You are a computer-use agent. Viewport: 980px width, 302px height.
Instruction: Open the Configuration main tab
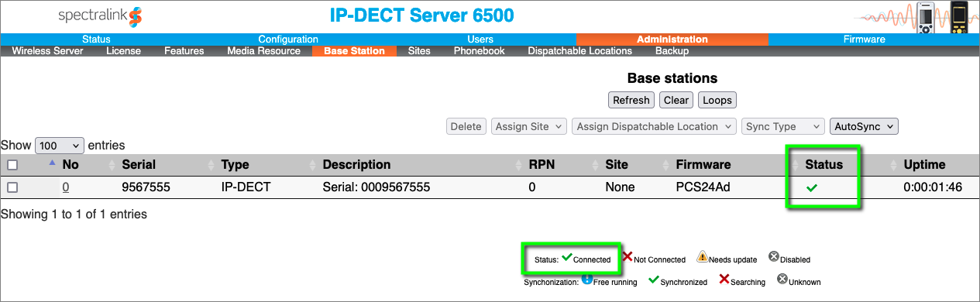click(288, 39)
